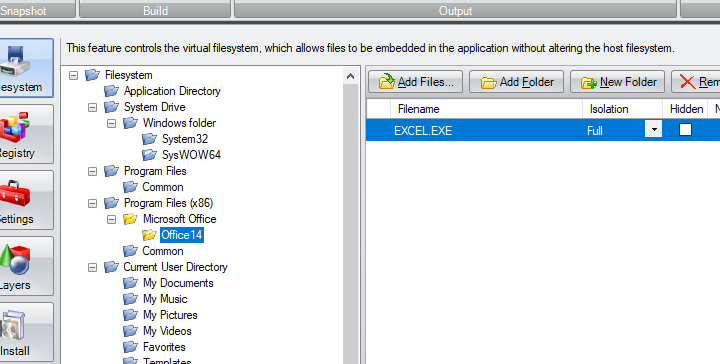Image resolution: width=720 pixels, height=364 pixels.
Task: Select the My Documents tree item
Action: (178, 283)
